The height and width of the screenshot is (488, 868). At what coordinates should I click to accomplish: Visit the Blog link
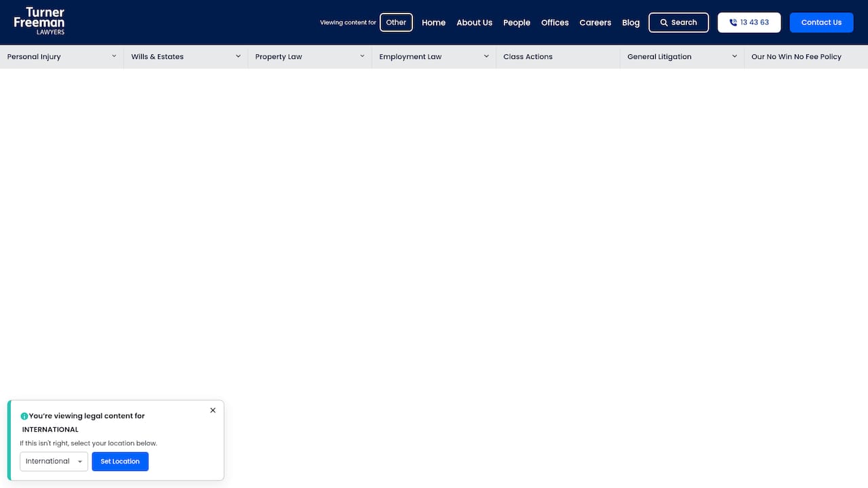[631, 22]
